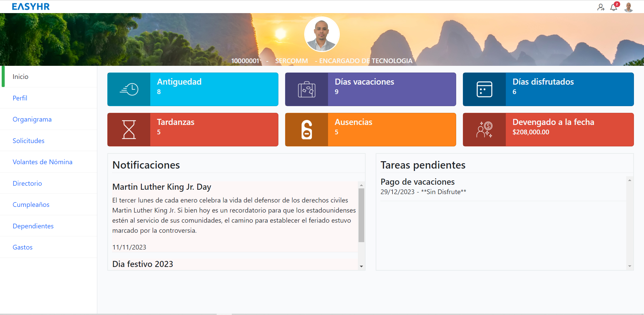Click employee code 10000001 in banner

click(x=245, y=61)
